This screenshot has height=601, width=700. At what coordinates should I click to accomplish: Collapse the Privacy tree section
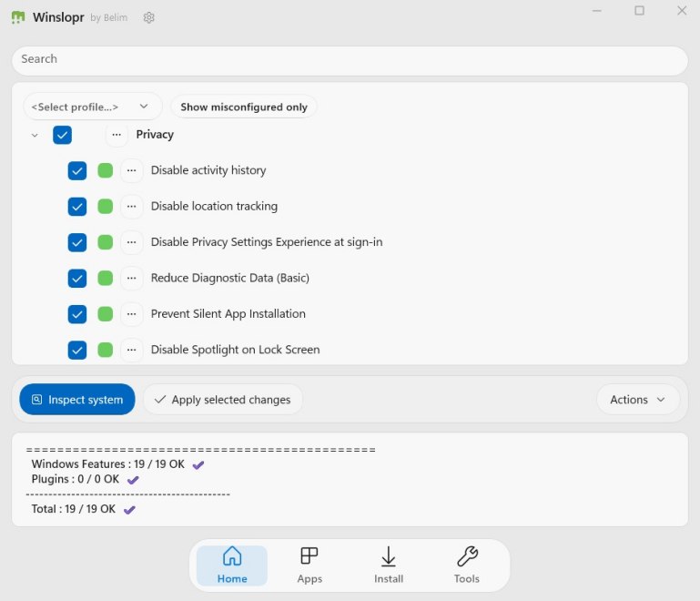35,135
